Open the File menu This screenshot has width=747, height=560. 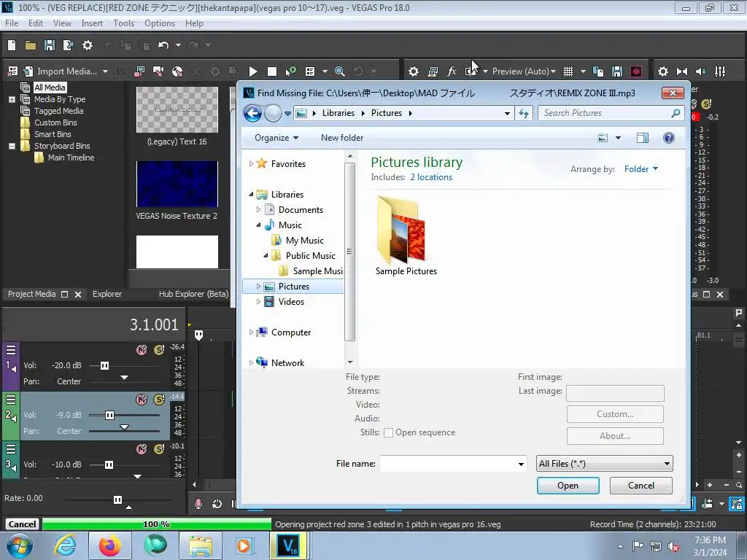click(x=12, y=23)
